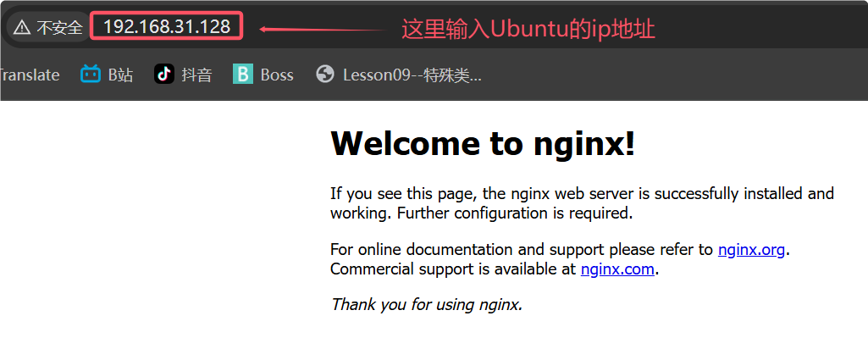Click the address bar showing 192.168.31.128

(167, 26)
